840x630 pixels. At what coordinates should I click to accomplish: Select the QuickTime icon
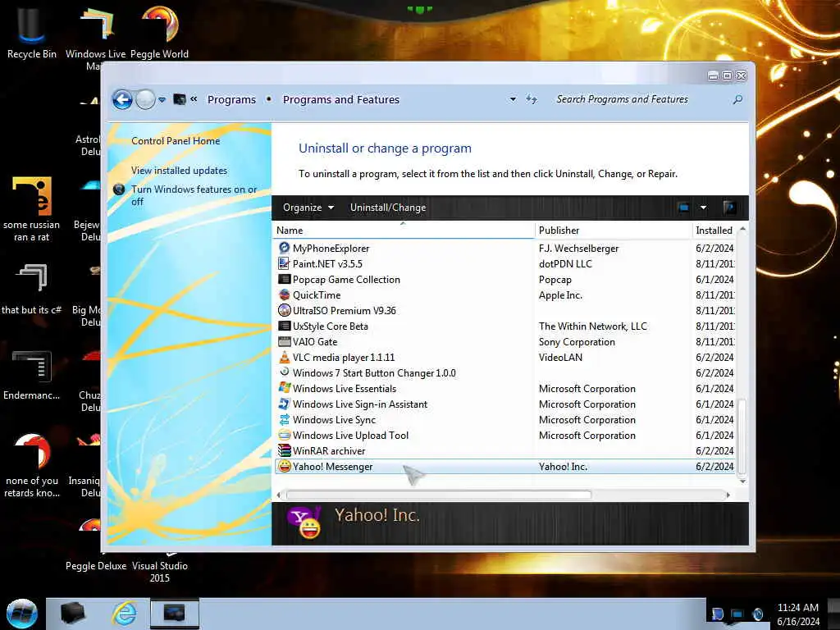pos(285,294)
